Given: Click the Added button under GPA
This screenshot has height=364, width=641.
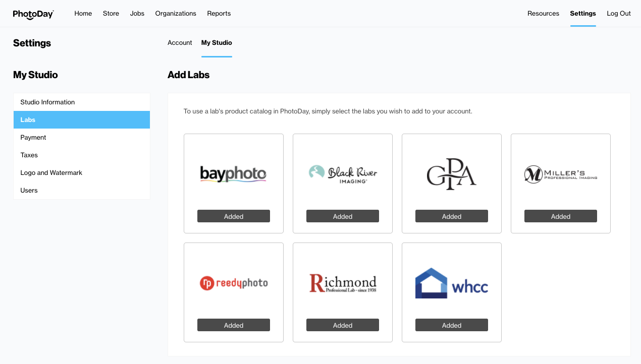Looking at the screenshot, I should 452,216.
